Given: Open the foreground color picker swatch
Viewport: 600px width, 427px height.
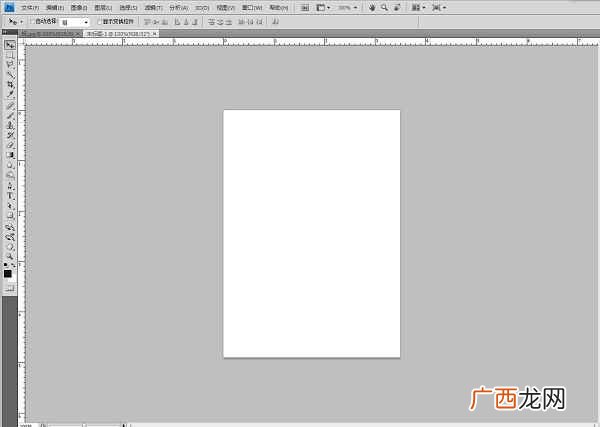Looking at the screenshot, I should point(8,274).
